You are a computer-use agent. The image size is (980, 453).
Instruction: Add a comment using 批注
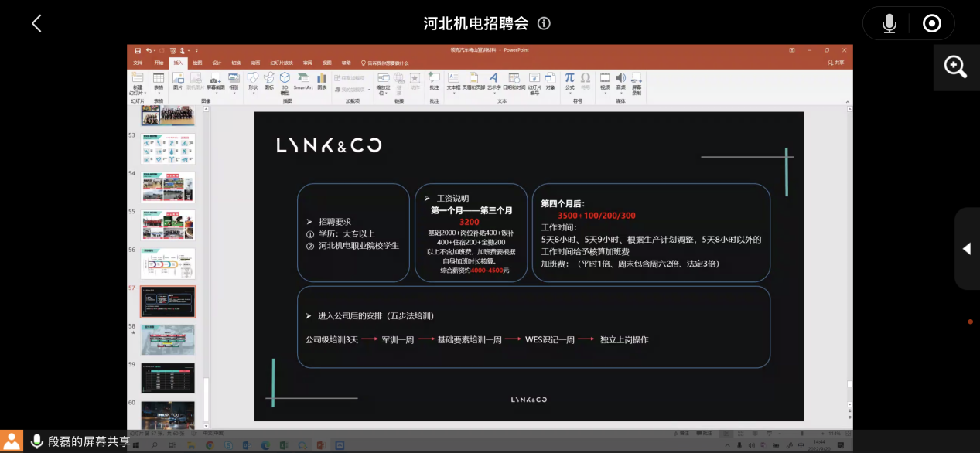coord(434,81)
